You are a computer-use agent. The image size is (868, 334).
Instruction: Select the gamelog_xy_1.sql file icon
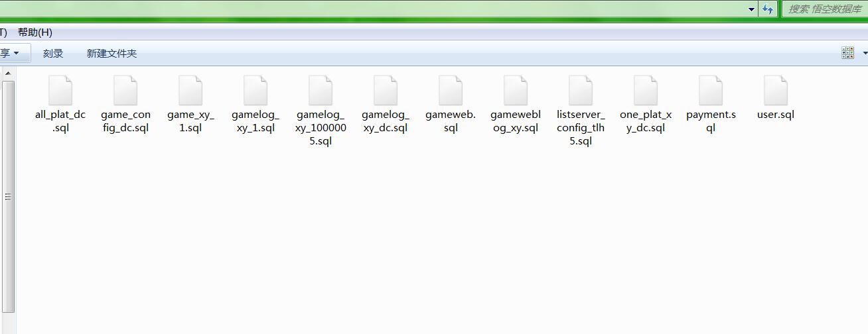[x=255, y=91]
